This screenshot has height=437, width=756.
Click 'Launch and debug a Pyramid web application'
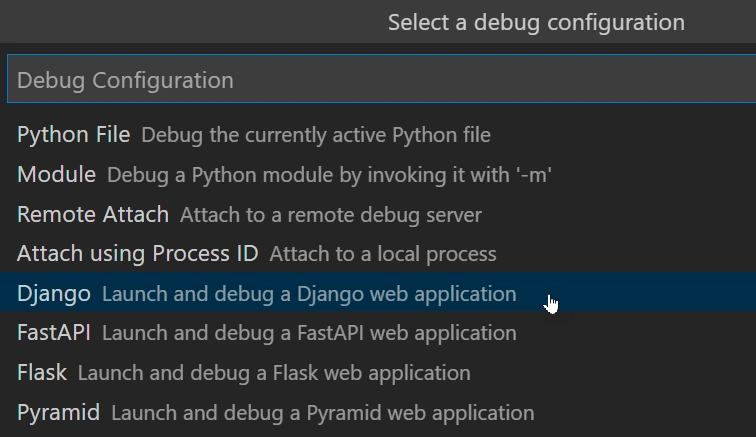322,412
